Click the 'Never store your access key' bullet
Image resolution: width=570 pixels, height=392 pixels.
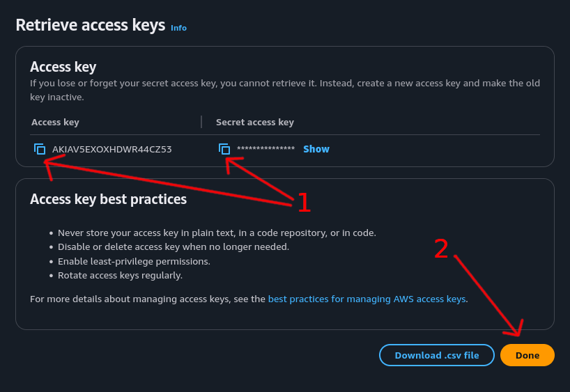click(216, 233)
